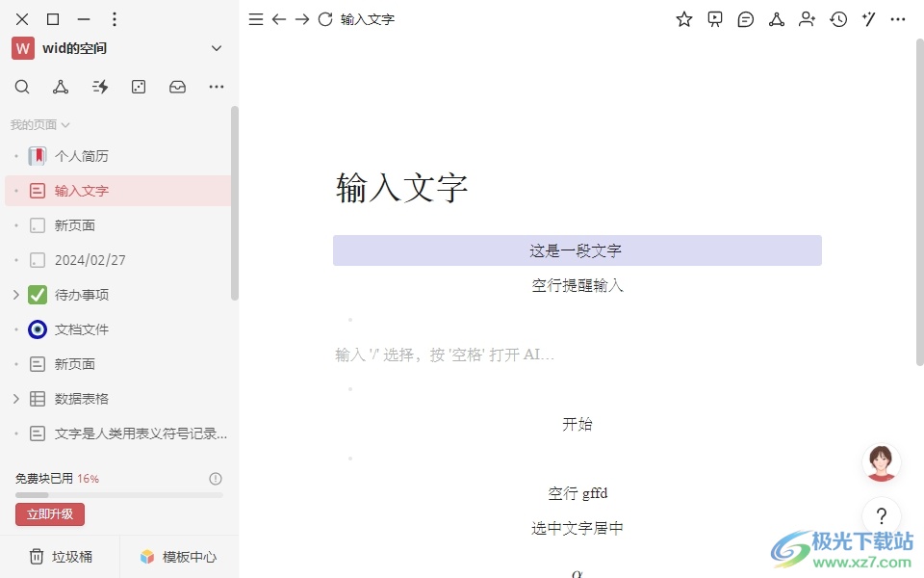The width and height of the screenshot is (924, 578).
Task: Open page graph icon in top toolbar
Action: pyautogui.click(x=777, y=19)
